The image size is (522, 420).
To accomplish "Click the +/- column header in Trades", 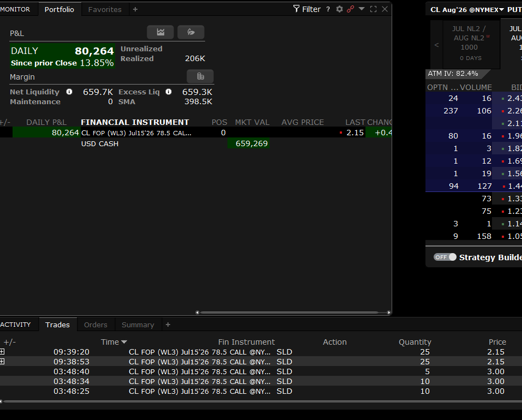I will click(x=10, y=342).
